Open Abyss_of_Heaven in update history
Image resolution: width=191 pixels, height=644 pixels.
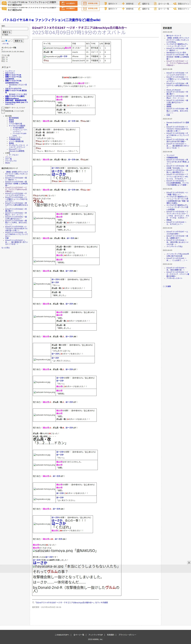173,90
